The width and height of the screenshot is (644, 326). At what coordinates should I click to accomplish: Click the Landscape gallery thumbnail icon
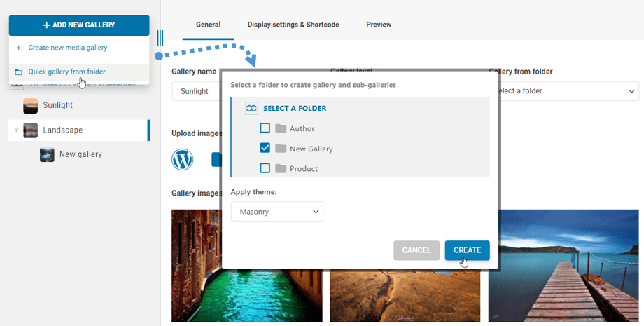[31, 130]
